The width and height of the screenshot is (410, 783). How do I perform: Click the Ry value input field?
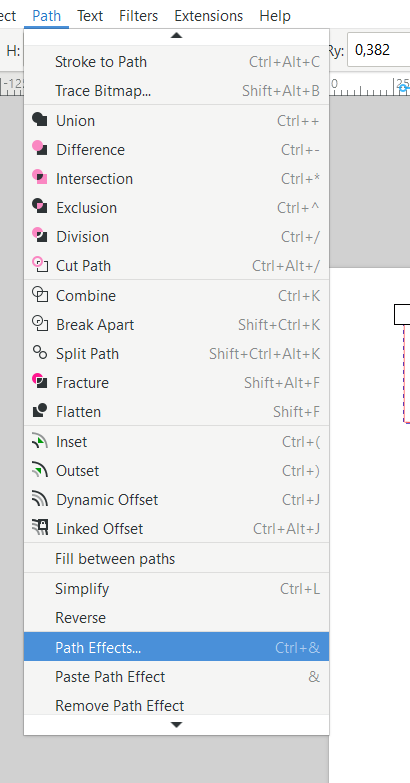coord(379,50)
